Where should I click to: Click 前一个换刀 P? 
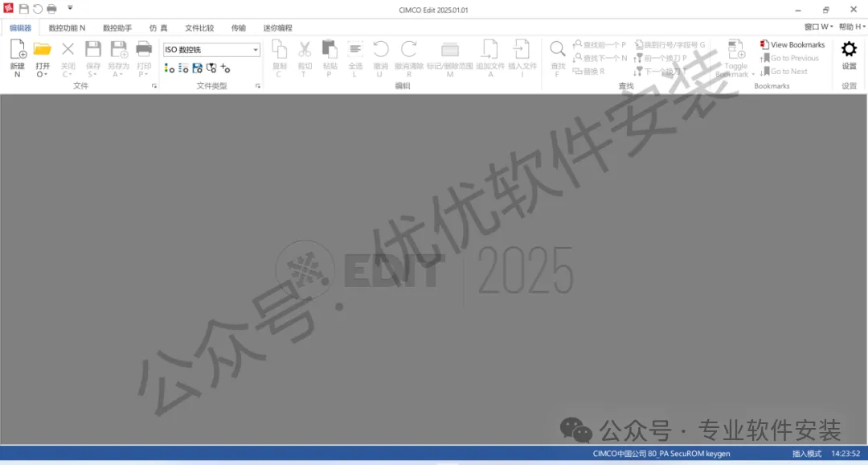point(661,58)
